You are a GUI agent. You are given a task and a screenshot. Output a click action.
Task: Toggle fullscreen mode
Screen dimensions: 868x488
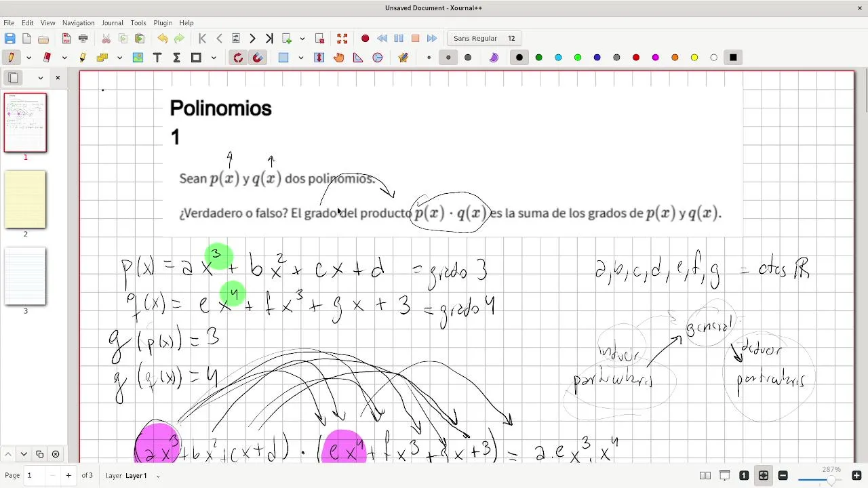click(342, 39)
